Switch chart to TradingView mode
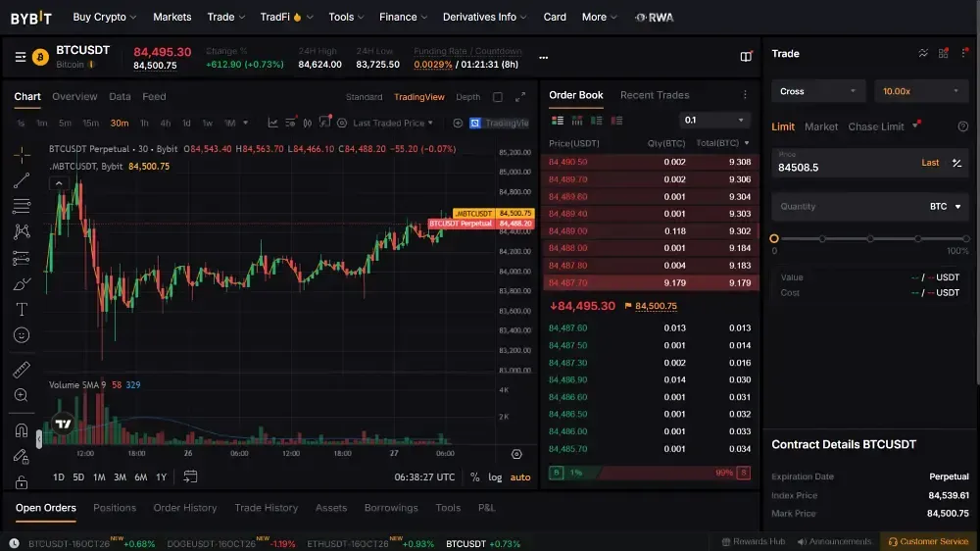This screenshot has height=551, width=980. [418, 97]
